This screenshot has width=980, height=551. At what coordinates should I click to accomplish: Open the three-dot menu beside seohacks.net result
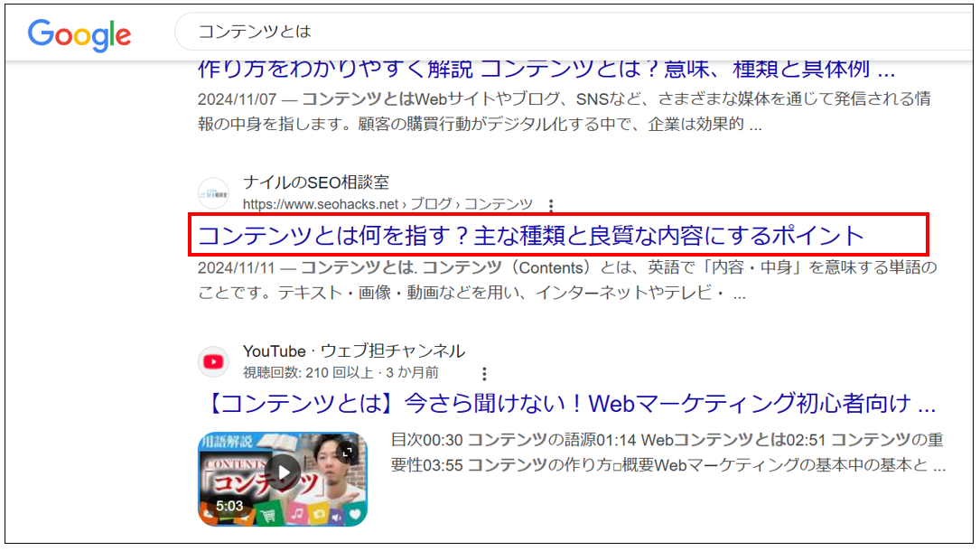coord(551,205)
